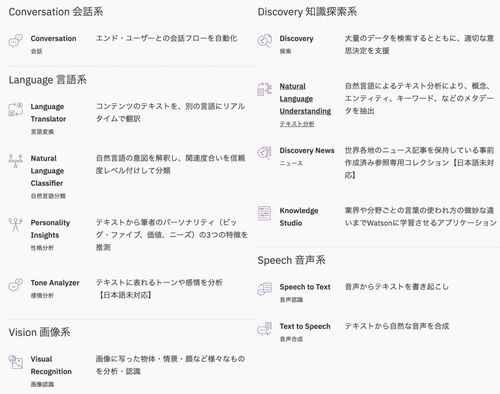The height and width of the screenshot is (394, 500).
Task: Click the '自然言語分類' subtitle under Classifier
Action: (x=48, y=196)
